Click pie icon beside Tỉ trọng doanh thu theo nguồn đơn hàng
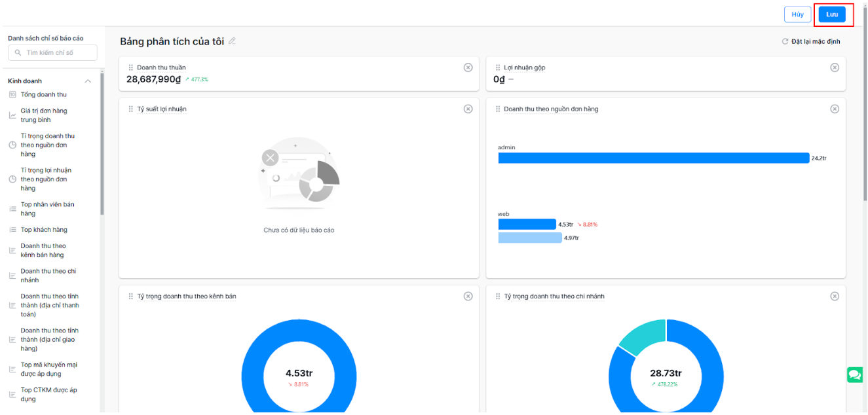Screen dimensions: 868x415 click(x=12, y=145)
